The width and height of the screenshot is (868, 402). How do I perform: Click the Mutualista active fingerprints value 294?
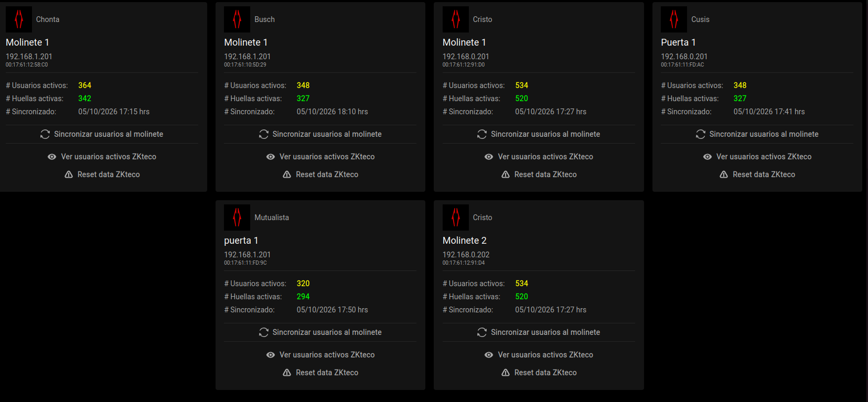point(303,297)
